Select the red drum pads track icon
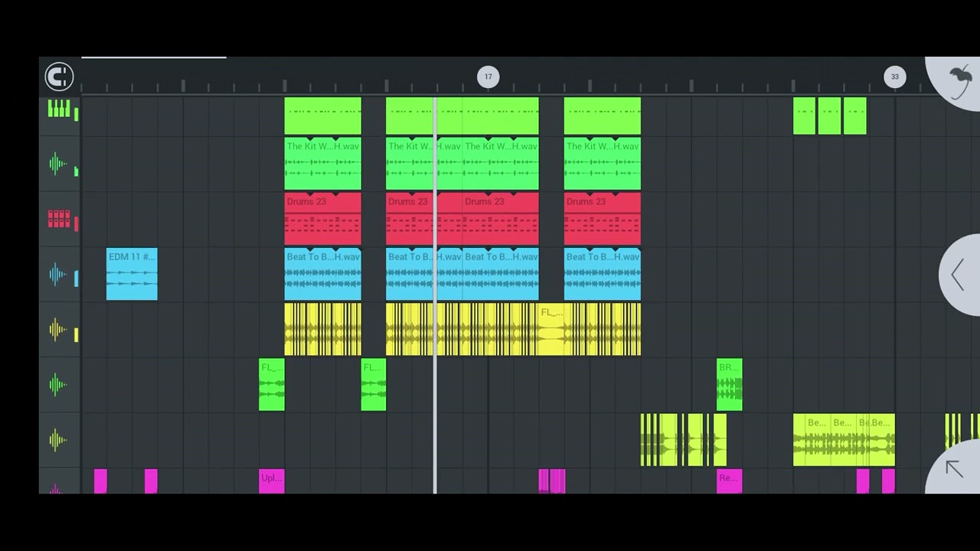This screenshot has width=980, height=551. click(x=59, y=220)
